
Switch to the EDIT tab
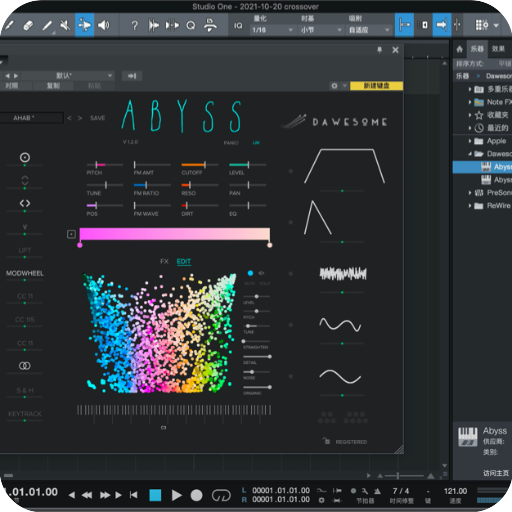point(184,261)
